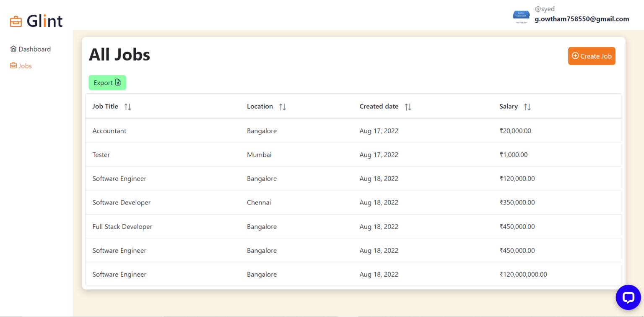644x317 pixels.
Task: Click the account email g.owtham758550@gmail.com
Action: click(582, 19)
